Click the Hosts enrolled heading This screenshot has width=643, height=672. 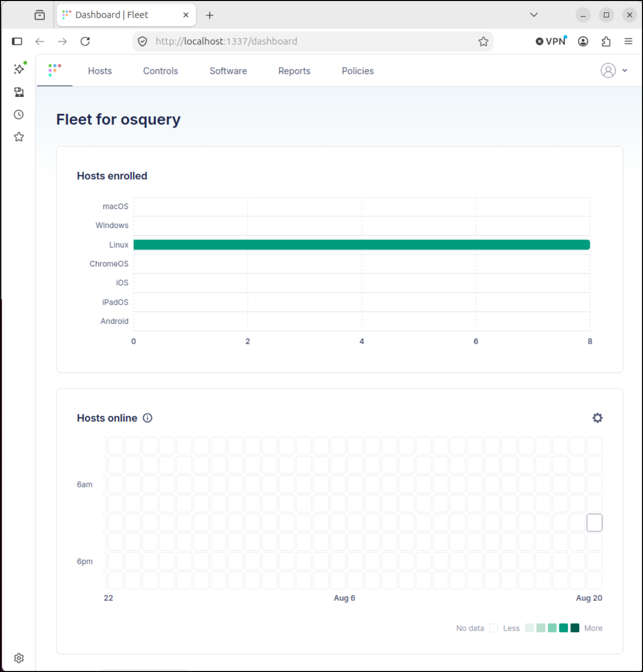point(112,176)
